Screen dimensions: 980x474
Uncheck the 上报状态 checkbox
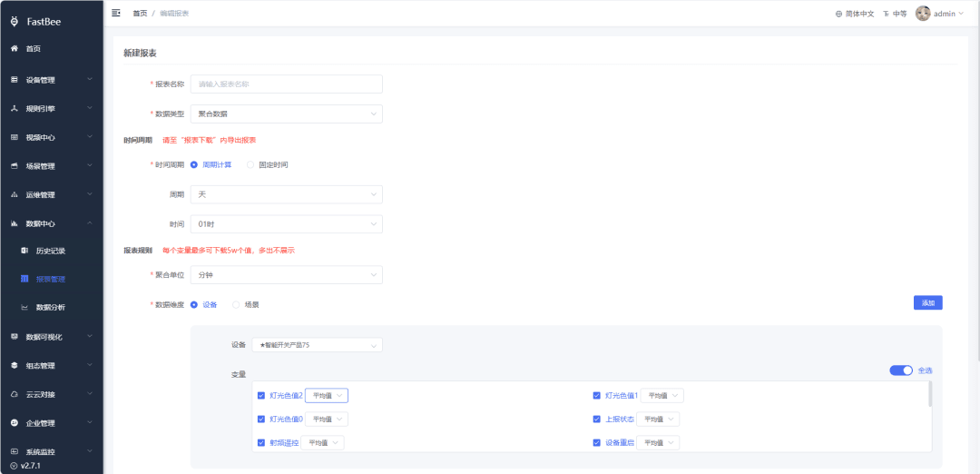pos(597,419)
